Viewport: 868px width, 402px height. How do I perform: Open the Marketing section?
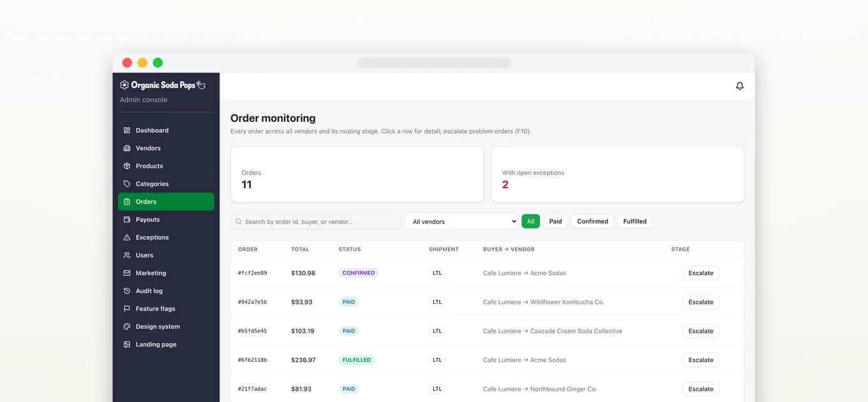[166, 273]
